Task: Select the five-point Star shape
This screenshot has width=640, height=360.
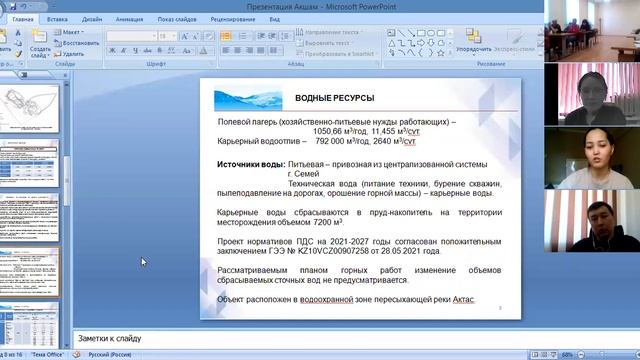Action: point(441,53)
